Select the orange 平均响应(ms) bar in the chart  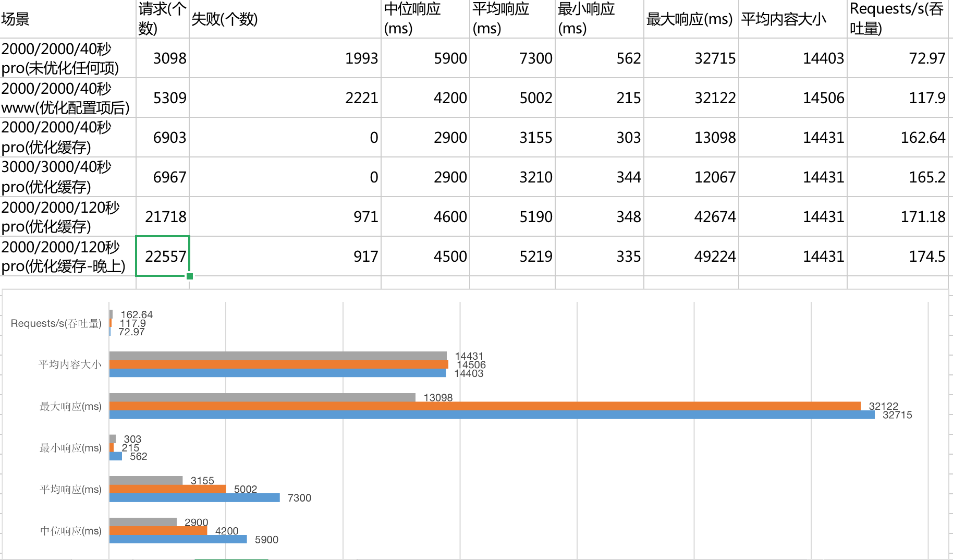(x=167, y=489)
